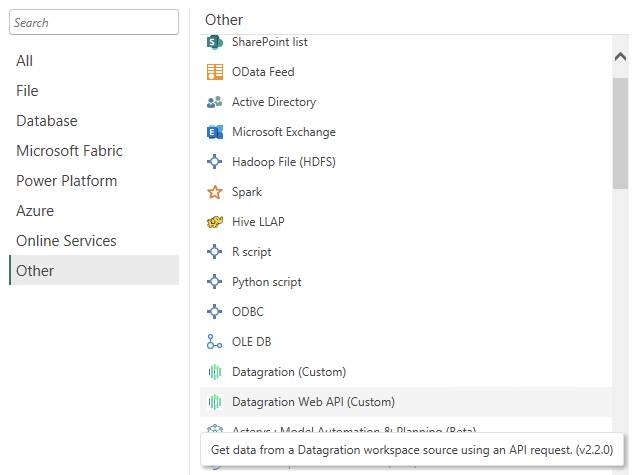Screen dimensions: 637x475
Task: Click the R script connector icon
Action: [214, 252]
